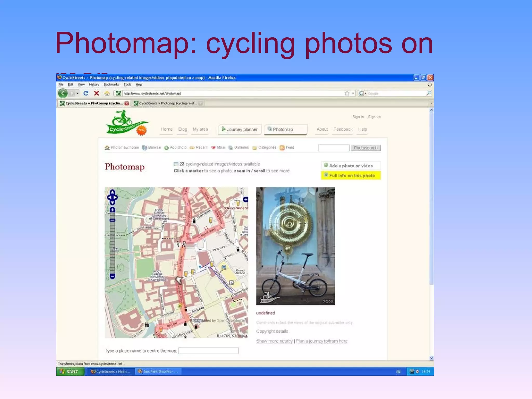The height and width of the screenshot is (399, 532).
Task: Click the URL address bar
Action: point(232,94)
